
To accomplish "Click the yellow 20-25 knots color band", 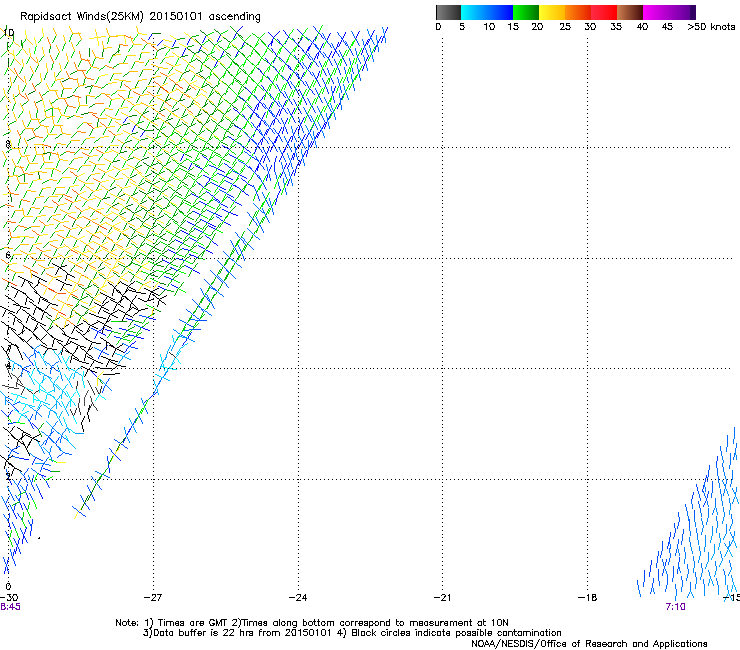I will (552, 12).
